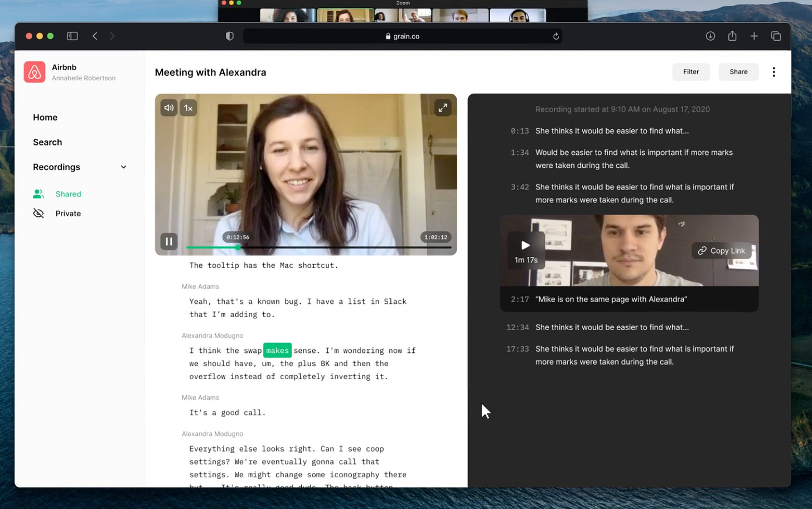
Task: Click the Airbnb logo icon
Action: point(35,72)
